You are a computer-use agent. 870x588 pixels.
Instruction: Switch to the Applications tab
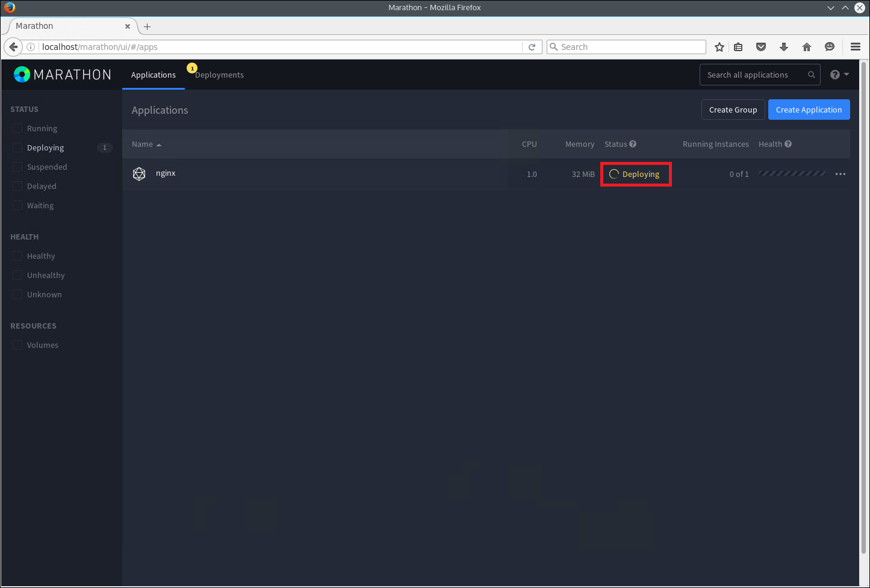pos(154,75)
